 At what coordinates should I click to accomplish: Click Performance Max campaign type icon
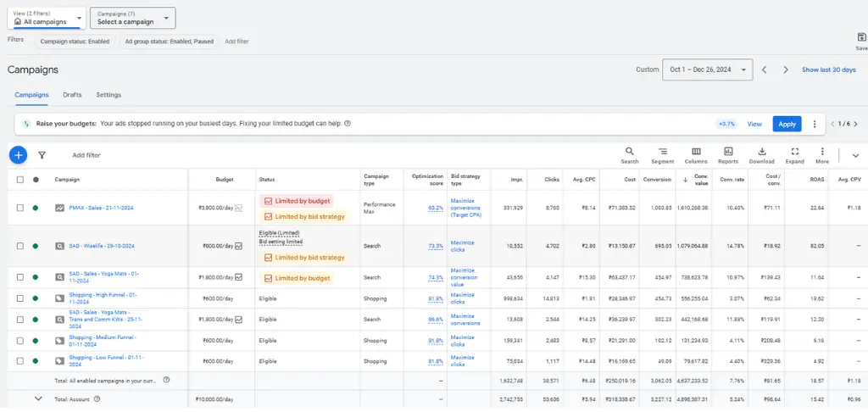pyautogui.click(x=60, y=209)
